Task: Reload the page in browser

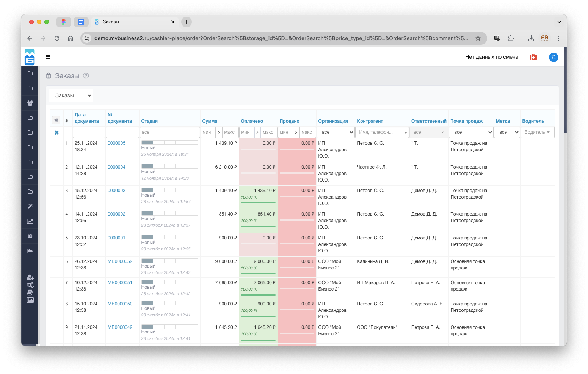Action: click(57, 38)
